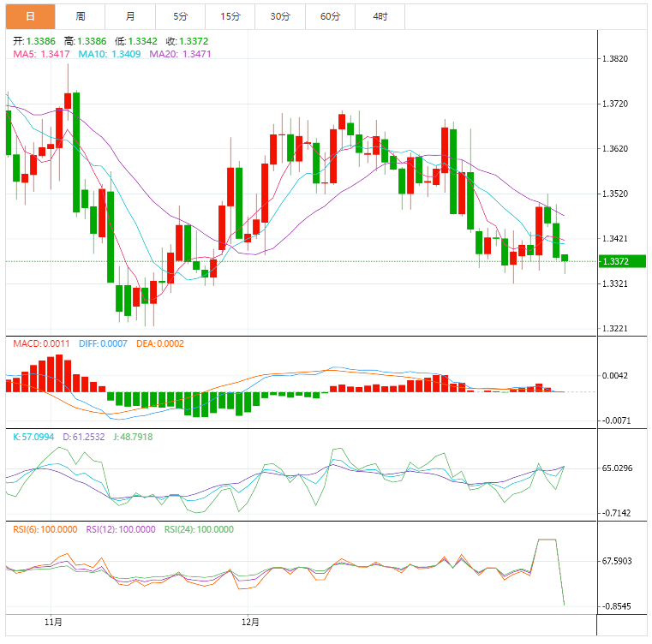
Task: Click the D: 61.2532 value label
Action: click(84, 437)
